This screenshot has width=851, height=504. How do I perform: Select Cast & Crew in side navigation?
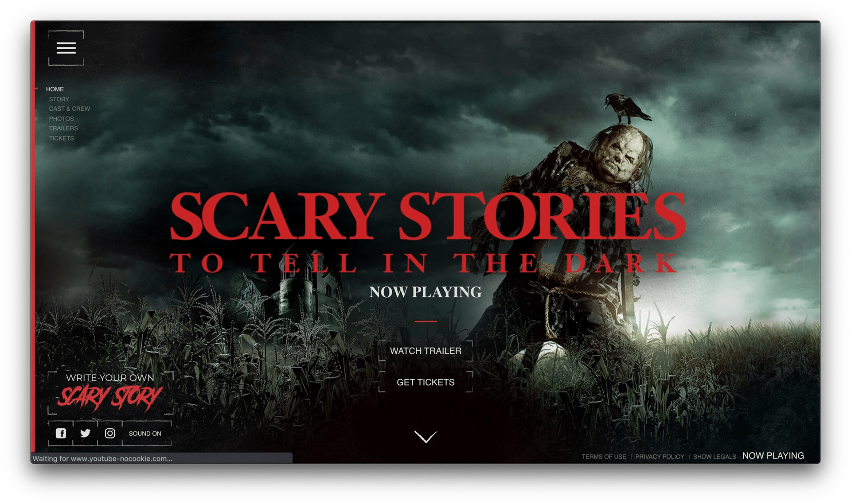tap(70, 109)
